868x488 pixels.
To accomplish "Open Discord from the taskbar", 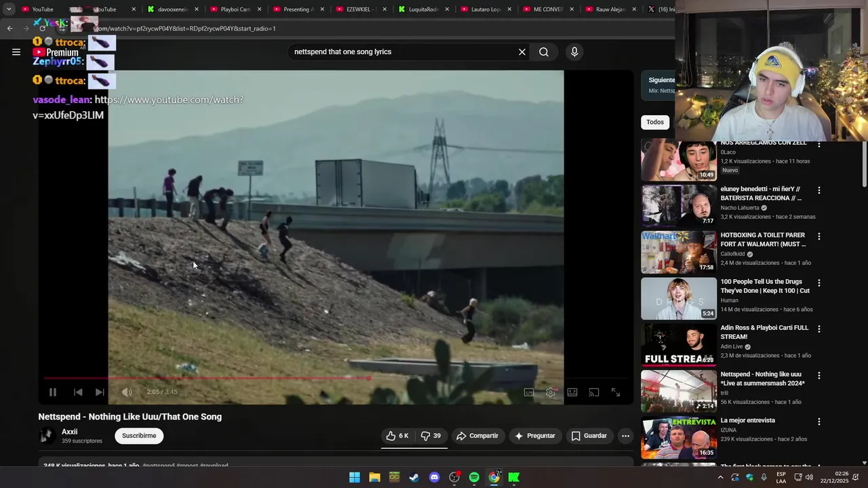I will [435, 477].
